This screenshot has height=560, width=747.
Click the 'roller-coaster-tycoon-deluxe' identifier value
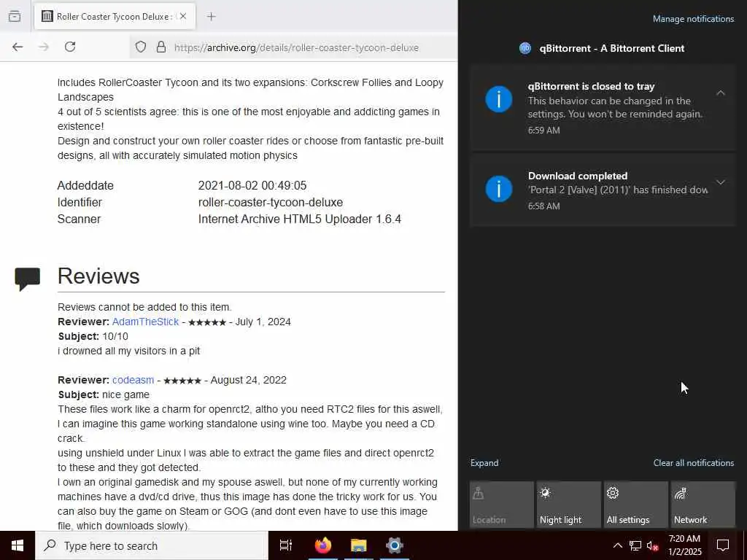(x=271, y=203)
